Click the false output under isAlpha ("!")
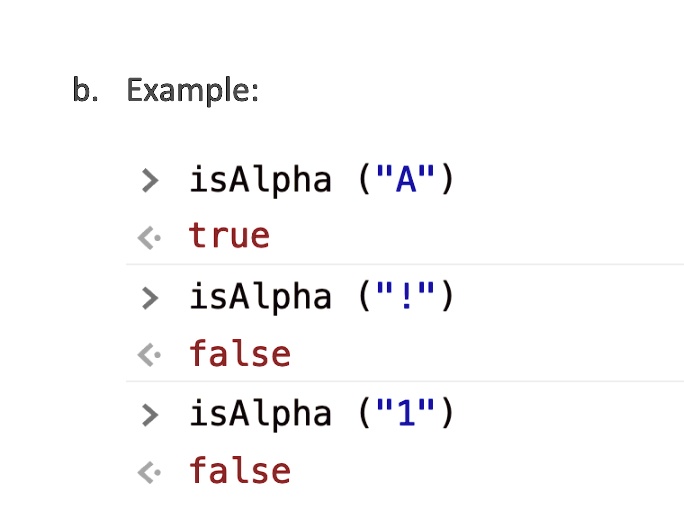Viewport: 684px width, 506px height. 240,354
